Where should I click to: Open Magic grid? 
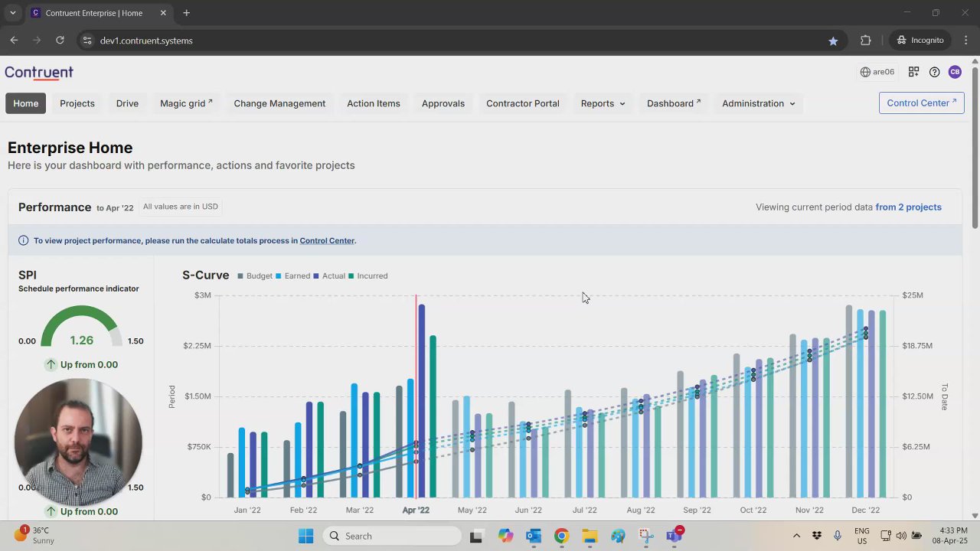[x=186, y=103]
